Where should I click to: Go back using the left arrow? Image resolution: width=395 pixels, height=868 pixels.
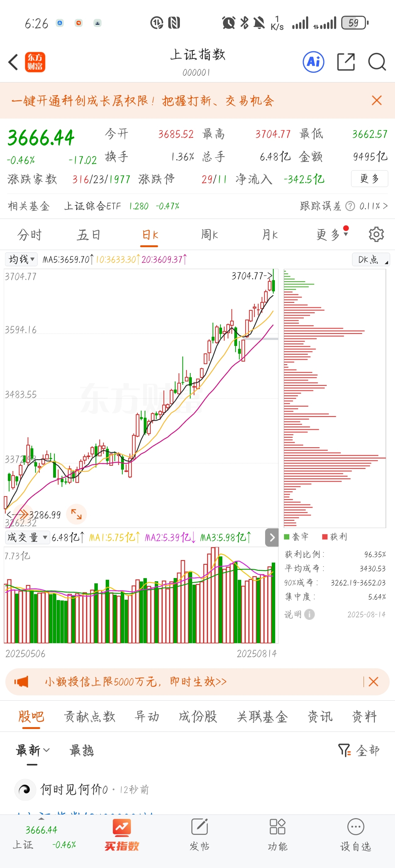(x=13, y=62)
